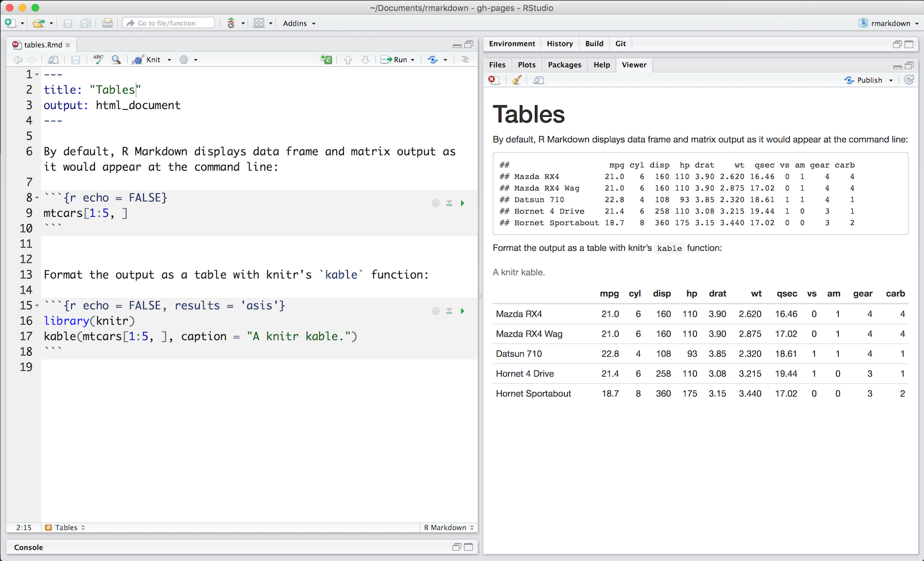This screenshot has height=561, width=924.
Task: Run all chunks above line 8 chunk
Action: click(x=449, y=203)
